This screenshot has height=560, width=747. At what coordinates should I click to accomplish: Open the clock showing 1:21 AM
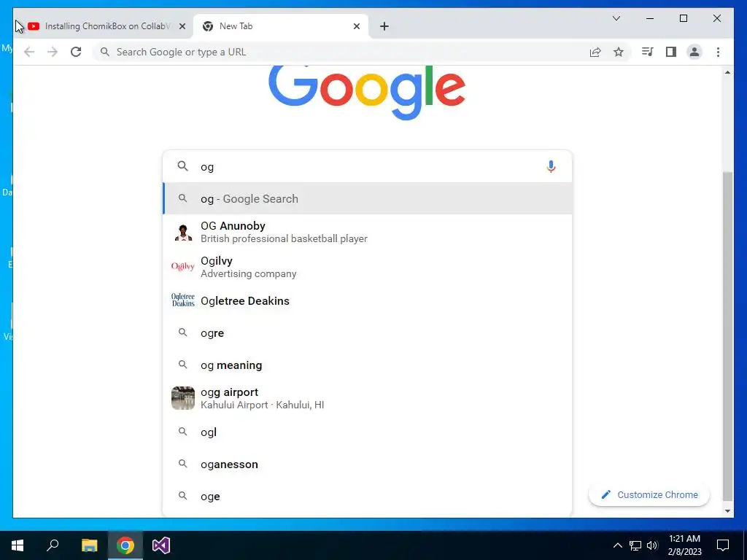coord(684,545)
